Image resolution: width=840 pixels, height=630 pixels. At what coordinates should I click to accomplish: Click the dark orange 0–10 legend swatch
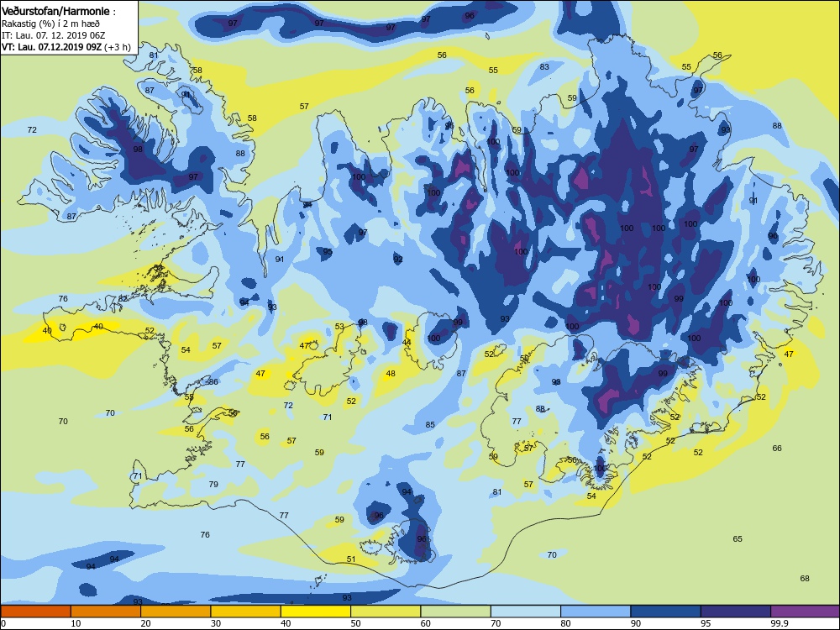(x=35, y=612)
